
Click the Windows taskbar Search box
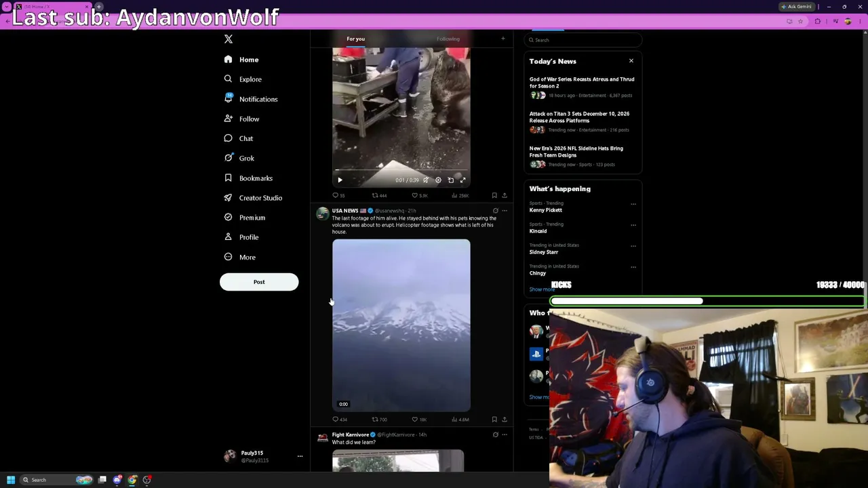click(x=57, y=480)
